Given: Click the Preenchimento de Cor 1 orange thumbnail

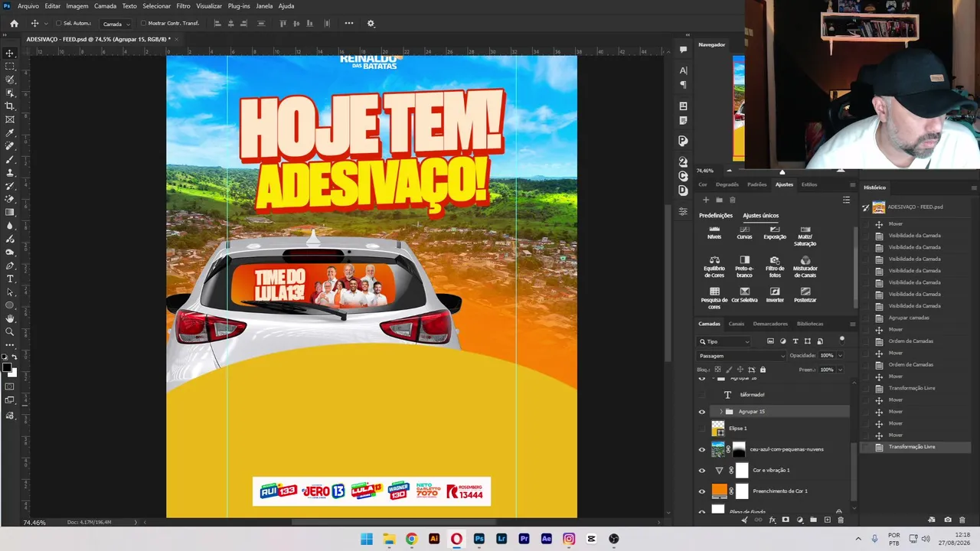Looking at the screenshot, I should tap(720, 491).
